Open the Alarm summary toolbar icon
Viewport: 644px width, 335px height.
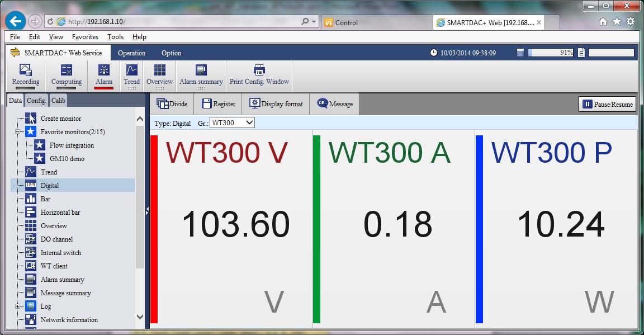click(x=201, y=70)
